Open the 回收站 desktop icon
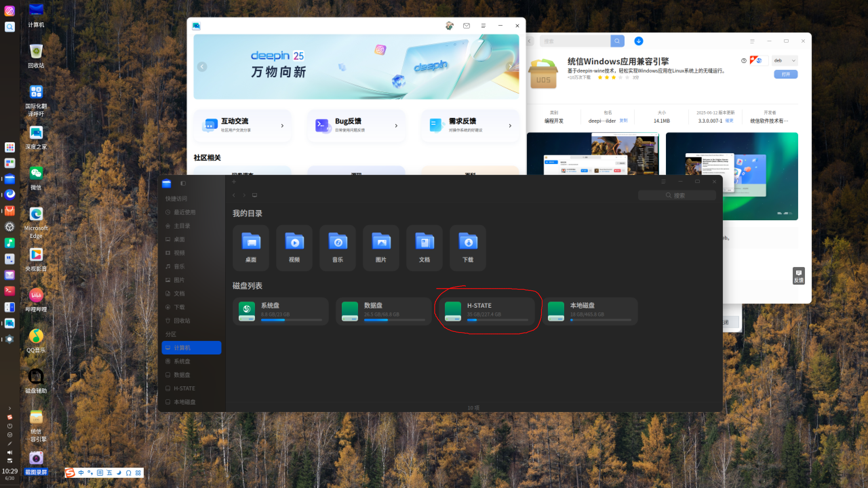Image resolution: width=868 pixels, height=488 pixels. click(36, 56)
